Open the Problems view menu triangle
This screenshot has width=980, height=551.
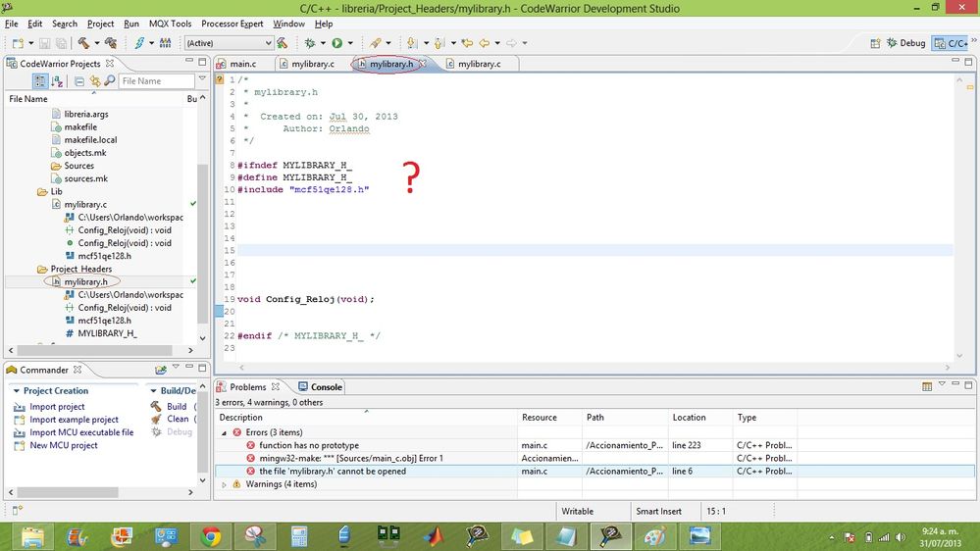[942, 384]
